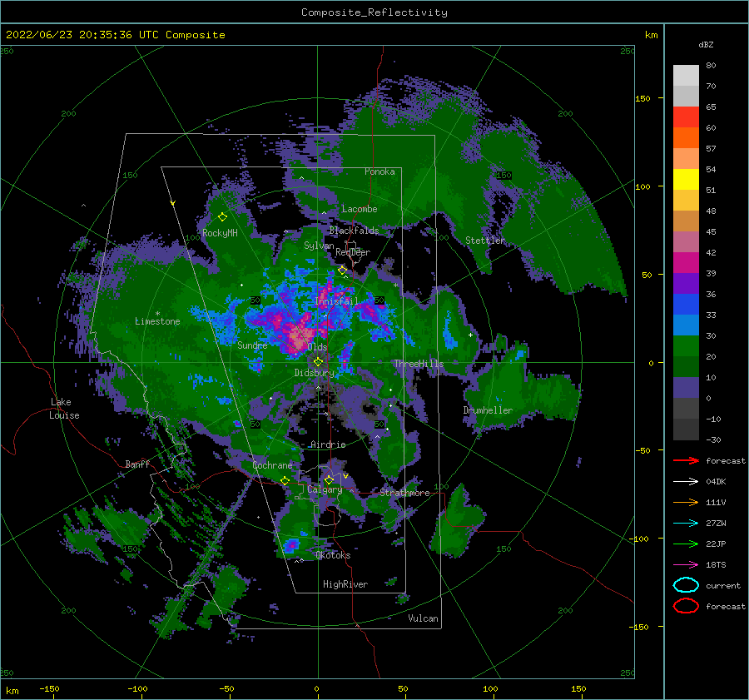Screen dimensions: 749x700
Task: Click the Didsbury city label
Action: click(x=314, y=373)
